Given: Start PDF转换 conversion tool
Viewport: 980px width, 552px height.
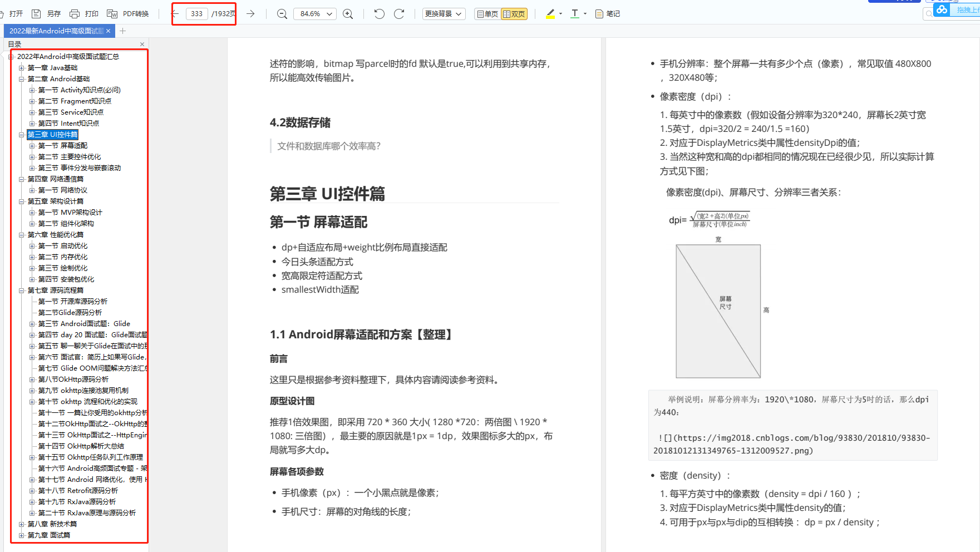Looking at the screenshot, I should (x=129, y=13).
